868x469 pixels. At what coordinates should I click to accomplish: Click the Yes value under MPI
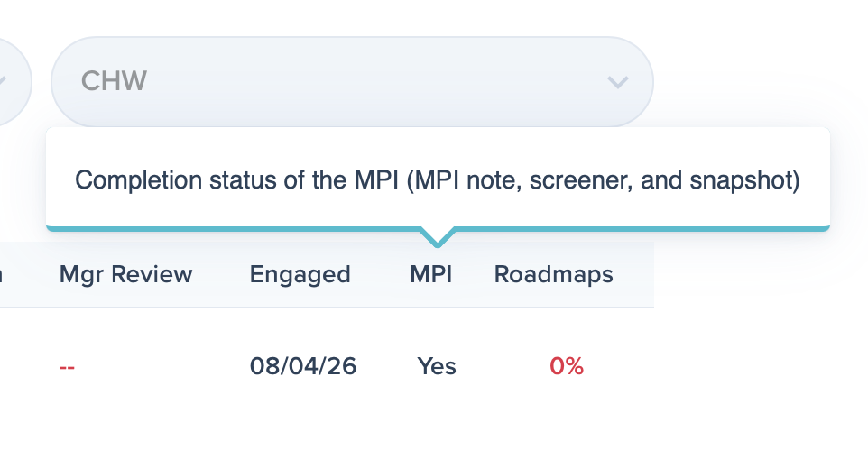click(437, 366)
